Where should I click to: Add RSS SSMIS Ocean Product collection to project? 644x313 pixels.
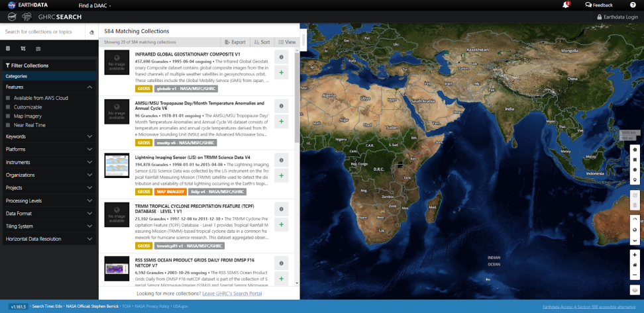[x=282, y=279]
